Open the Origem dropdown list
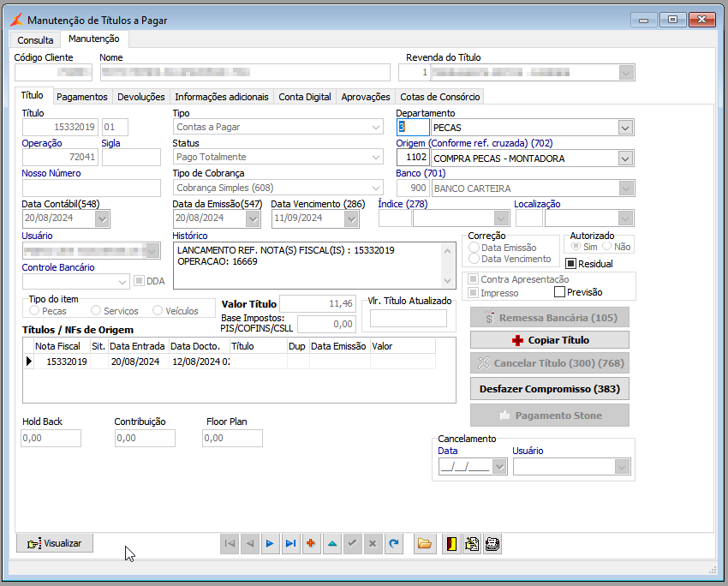This screenshot has height=586, width=728. (x=625, y=158)
